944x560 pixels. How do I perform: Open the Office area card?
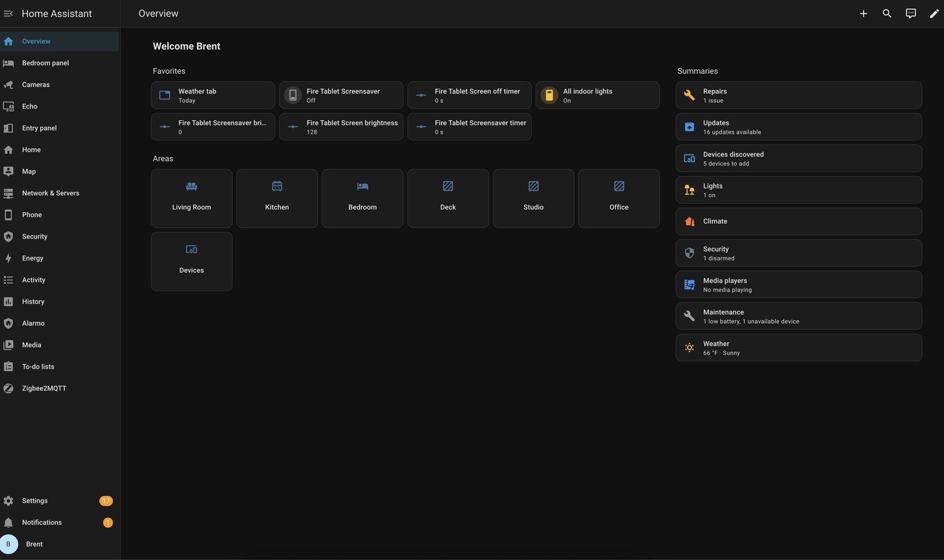click(619, 199)
